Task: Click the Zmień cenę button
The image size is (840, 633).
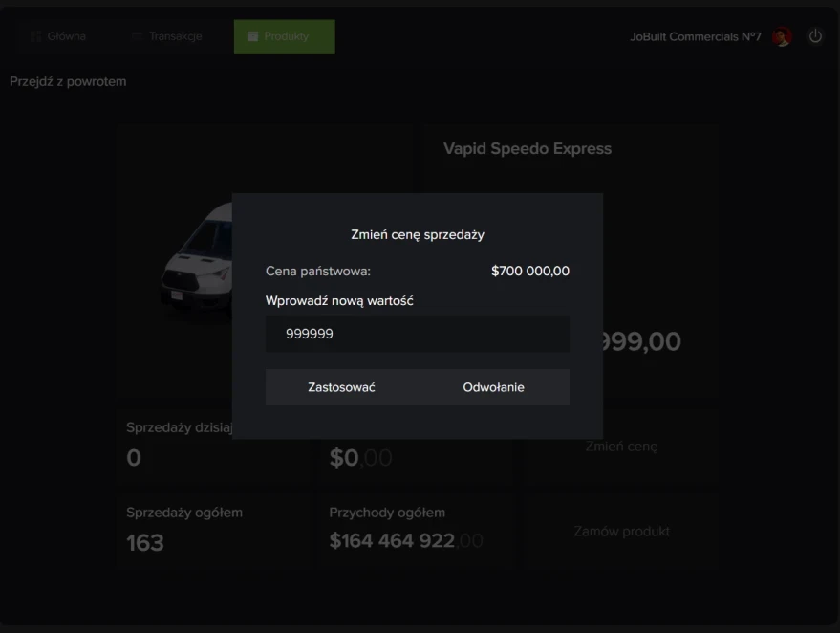Action: pos(621,447)
